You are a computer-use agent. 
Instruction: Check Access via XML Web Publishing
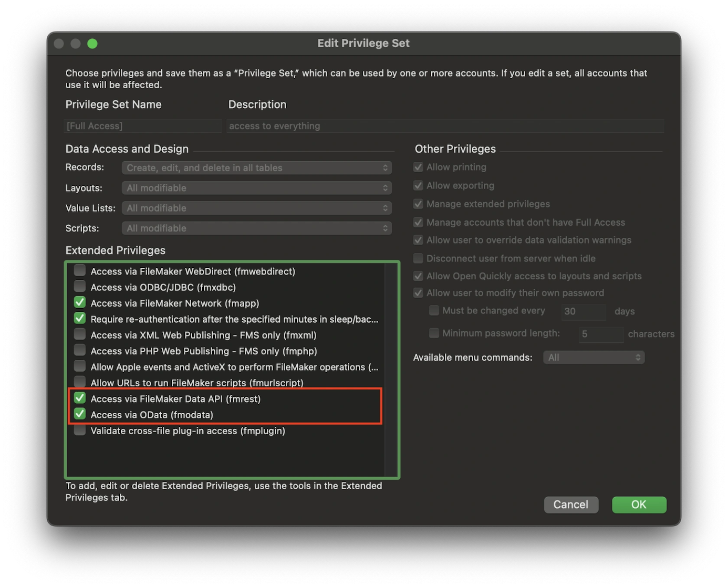(80, 334)
